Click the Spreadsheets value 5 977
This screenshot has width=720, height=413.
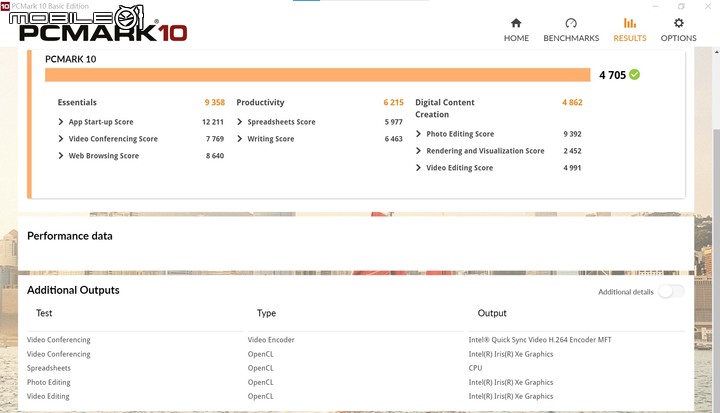(394, 122)
